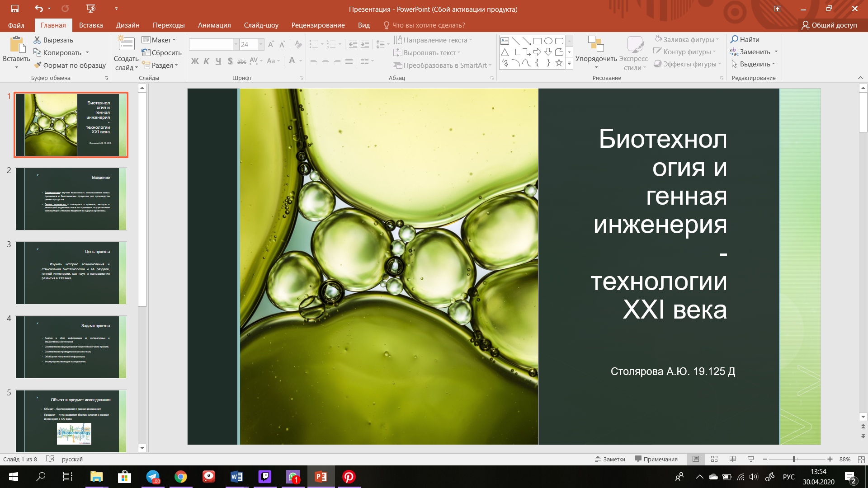Image resolution: width=868 pixels, height=488 pixels.
Task: Adjust the zoom slider handle
Action: tap(794, 459)
